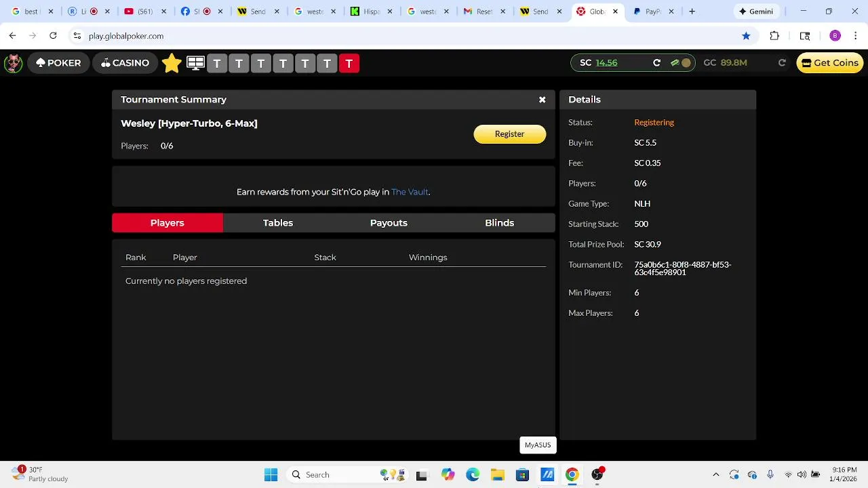The image size is (868, 488).
Task: Go back in the browser
Action: click(x=12, y=36)
